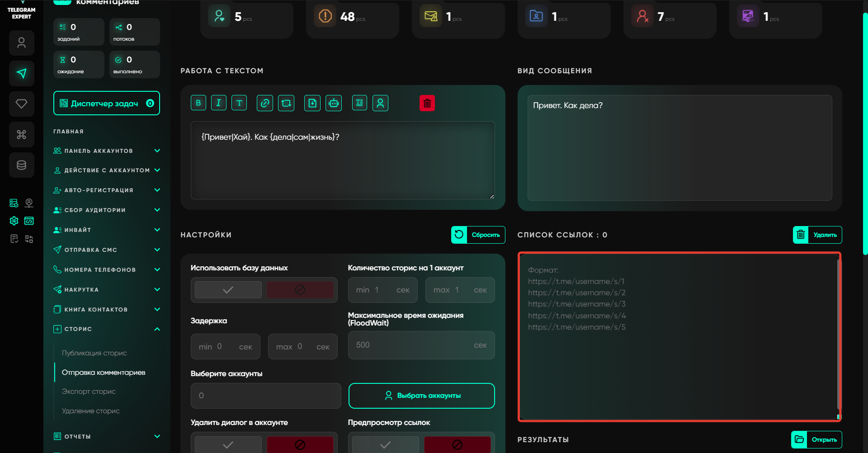Open the paper plane section in left sidebar
868x453 pixels.
(21, 73)
